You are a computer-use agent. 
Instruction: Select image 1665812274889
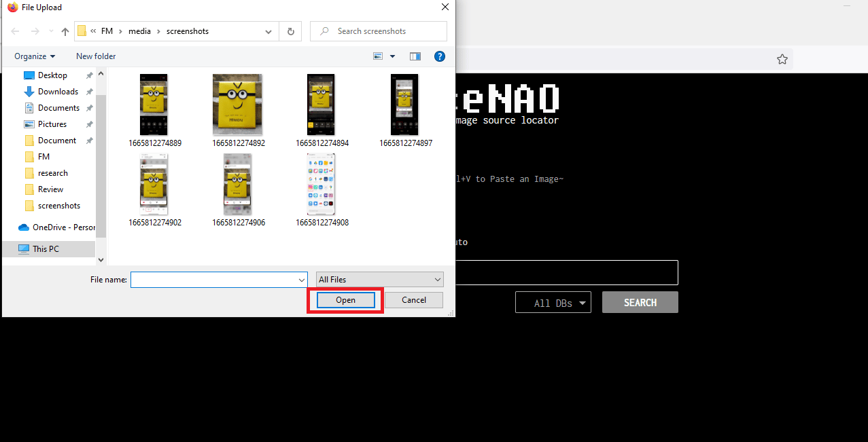tap(154, 111)
